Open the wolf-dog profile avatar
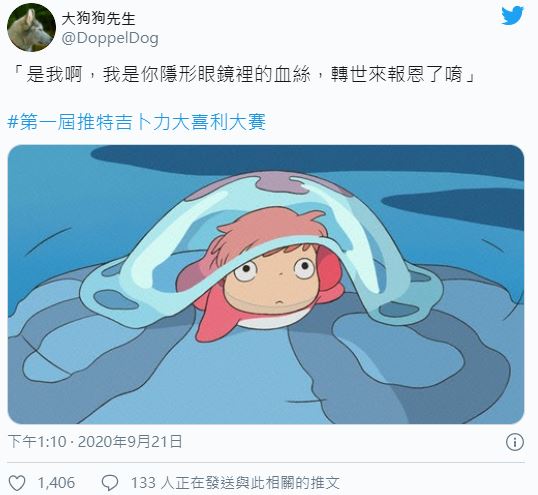Viewport: 538px width, 495px height. (x=31, y=27)
